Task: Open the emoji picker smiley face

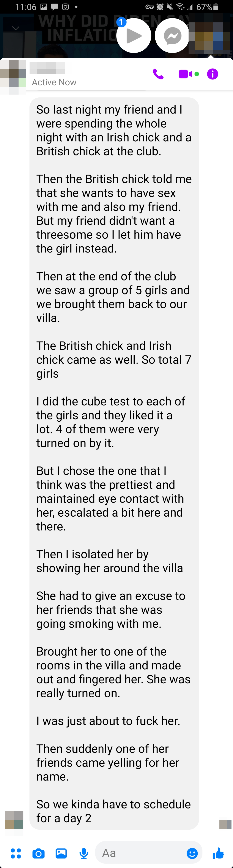Action: [192, 853]
